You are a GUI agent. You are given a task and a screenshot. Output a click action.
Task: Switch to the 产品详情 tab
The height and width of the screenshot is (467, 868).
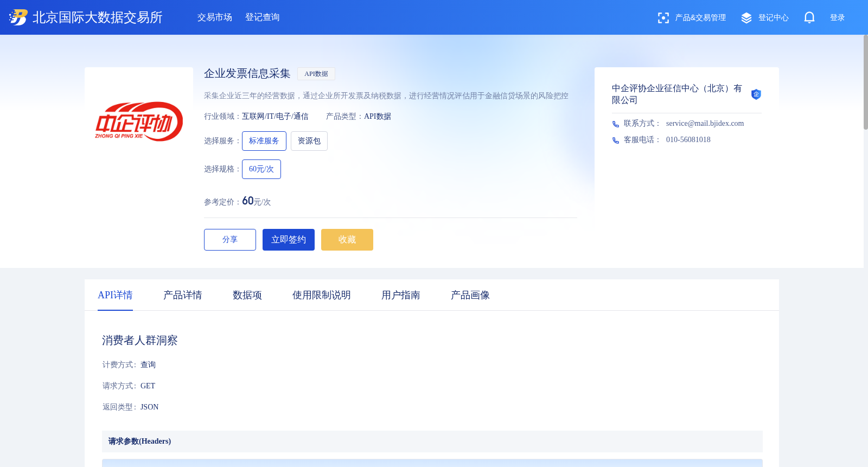point(183,295)
